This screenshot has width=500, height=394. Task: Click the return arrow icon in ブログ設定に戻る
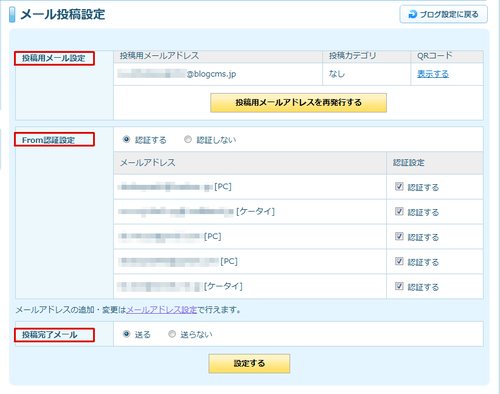[x=412, y=14]
